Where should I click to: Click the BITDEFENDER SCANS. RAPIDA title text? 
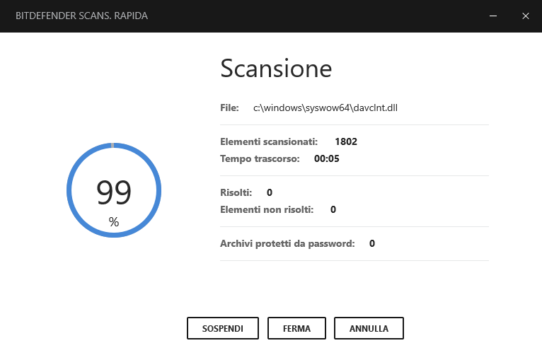tap(82, 16)
